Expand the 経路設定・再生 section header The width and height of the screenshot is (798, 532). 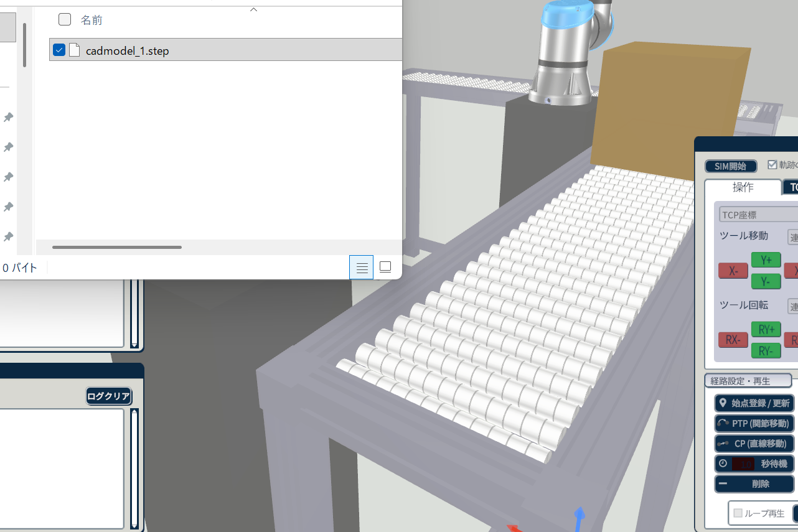(x=748, y=381)
